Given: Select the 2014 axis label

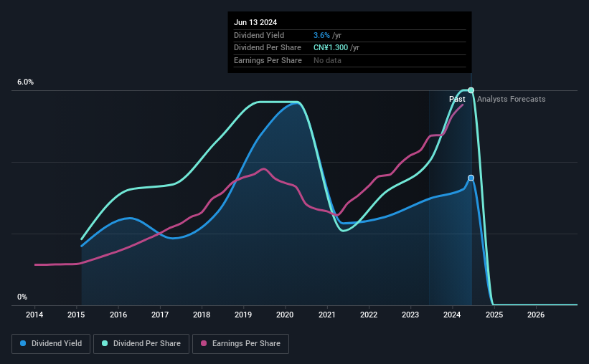Looking at the screenshot, I should 34,315.
